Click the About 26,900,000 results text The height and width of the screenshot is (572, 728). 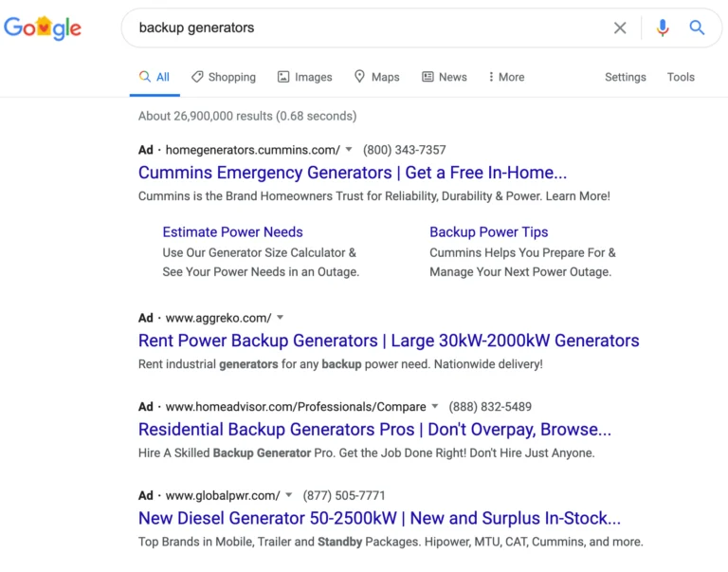[x=247, y=116]
